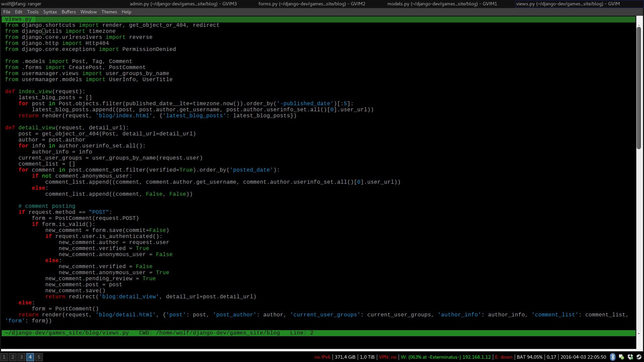Switch to the models.py GVIM1 window tab
644x362 pixels.
(x=442, y=4)
